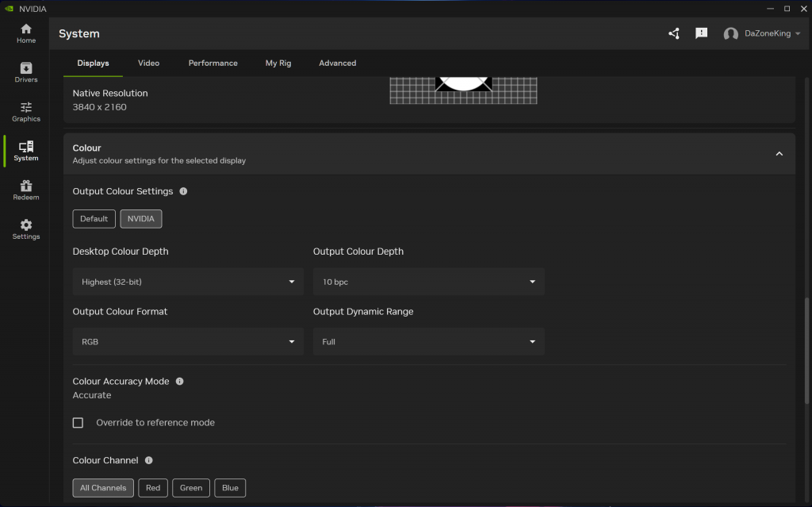Enable Override to reference mode checkbox
The image size is (812, 507).
tap(79, 422)
